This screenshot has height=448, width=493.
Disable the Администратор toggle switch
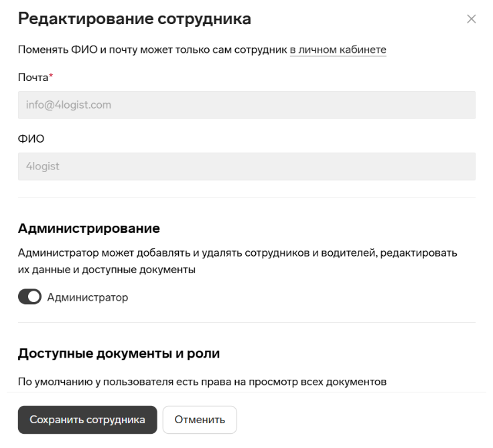point(29,297)
